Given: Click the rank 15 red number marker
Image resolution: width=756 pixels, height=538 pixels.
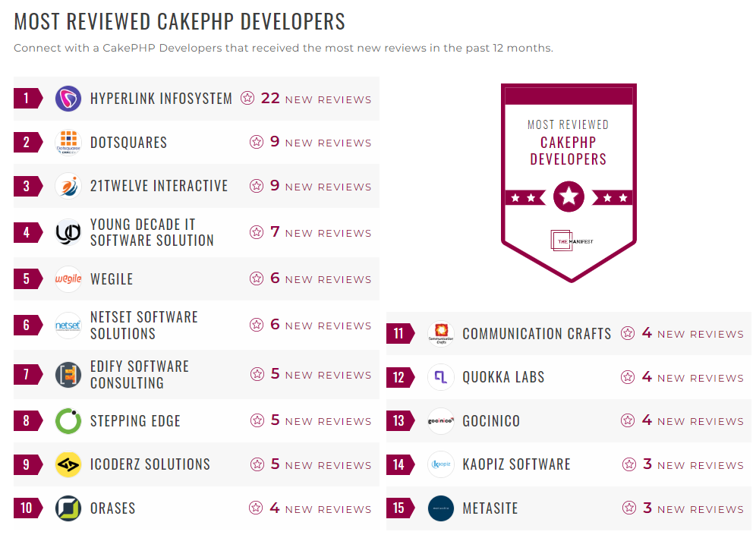Looking at the screenshot, I should pyautogui.click(x=399, y=508).
